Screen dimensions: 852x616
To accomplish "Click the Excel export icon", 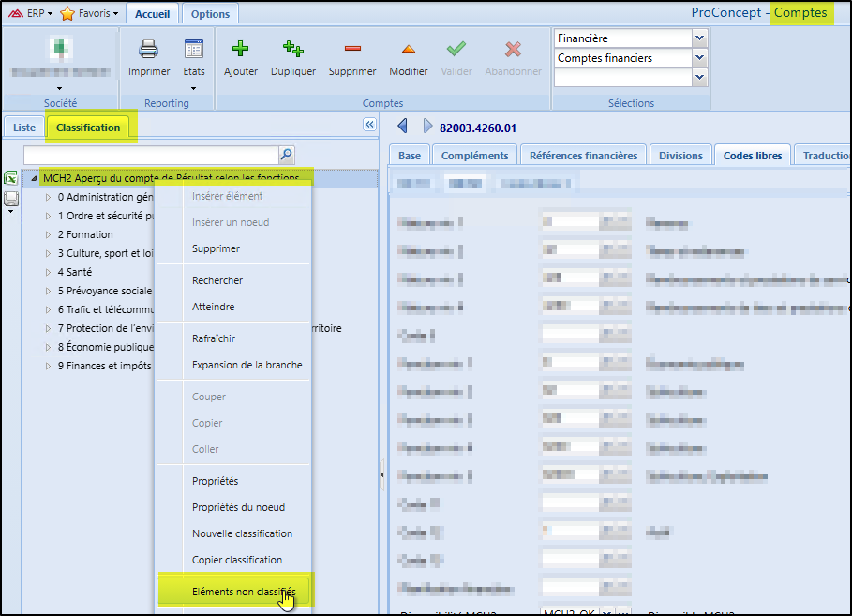I will click(x=11, y=178).
